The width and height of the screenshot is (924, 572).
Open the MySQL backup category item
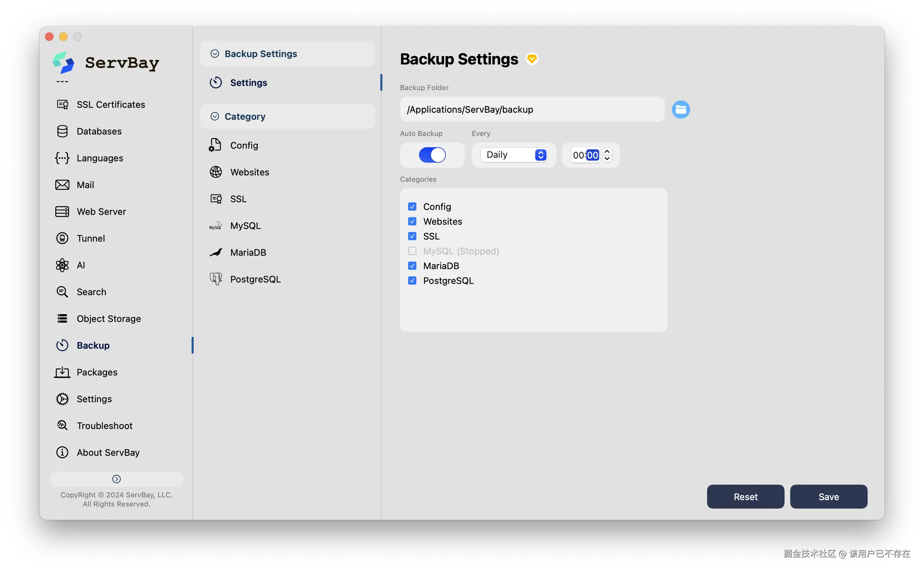click(245, 226)
